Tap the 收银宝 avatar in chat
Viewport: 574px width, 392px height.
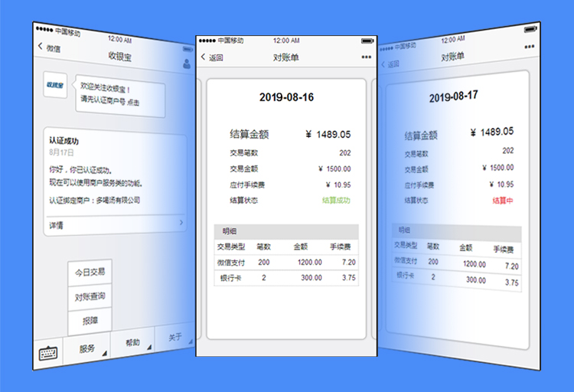click(54, 85)
